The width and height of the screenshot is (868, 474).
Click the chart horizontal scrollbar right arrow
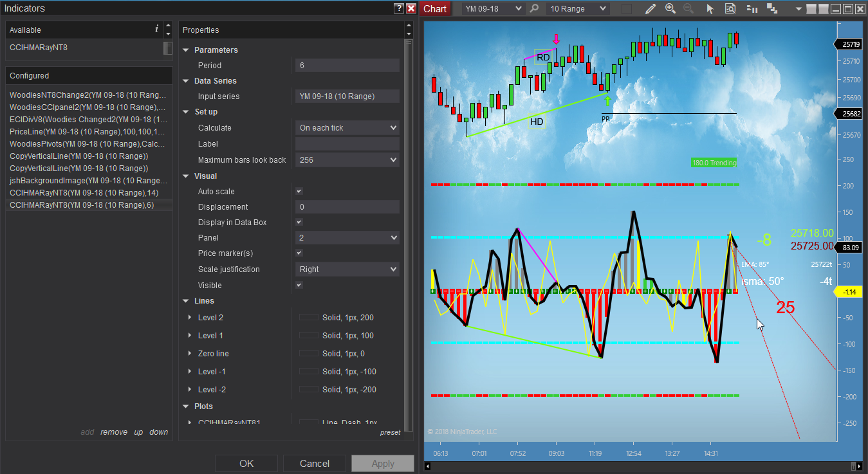859,466
